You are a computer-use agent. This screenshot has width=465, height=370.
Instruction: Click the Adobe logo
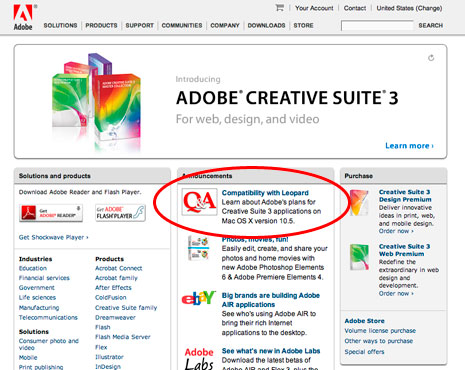click(23, 17)
